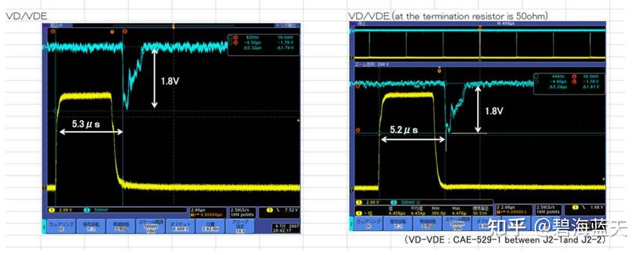Select the orange trigger position marker on the left scope's top bar
The width and height of the screenshot is (644, 255).
click(173, 26)
